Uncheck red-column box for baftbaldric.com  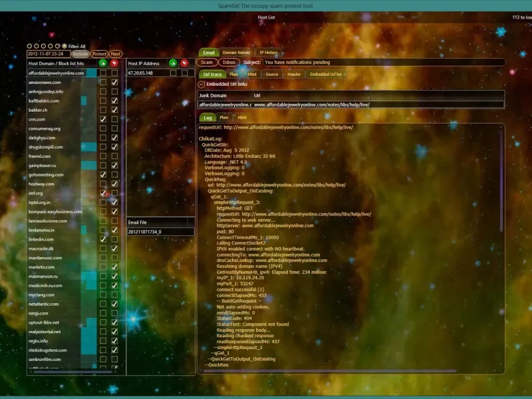(114, 101)
